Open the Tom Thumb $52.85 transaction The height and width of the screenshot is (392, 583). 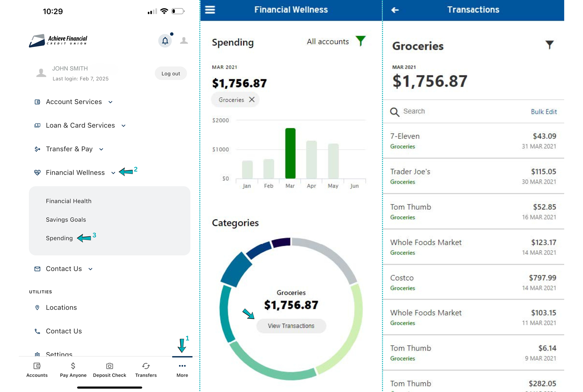pos(473,212)
